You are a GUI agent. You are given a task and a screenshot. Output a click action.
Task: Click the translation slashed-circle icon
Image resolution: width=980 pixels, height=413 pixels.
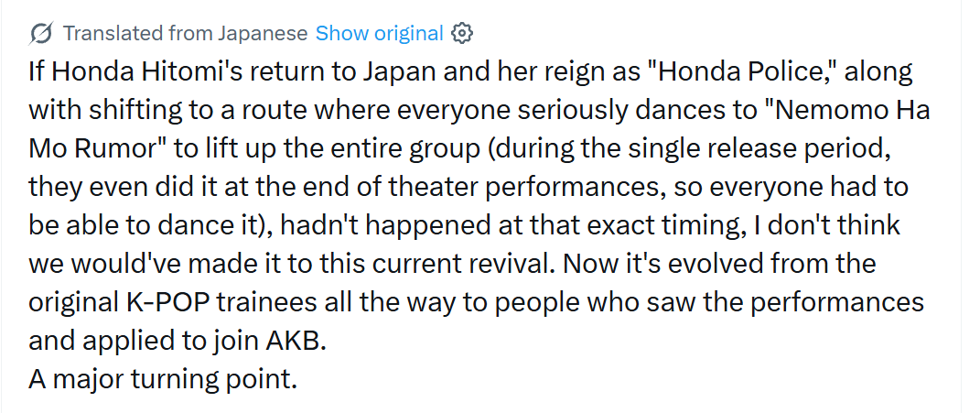pos(41,33)
